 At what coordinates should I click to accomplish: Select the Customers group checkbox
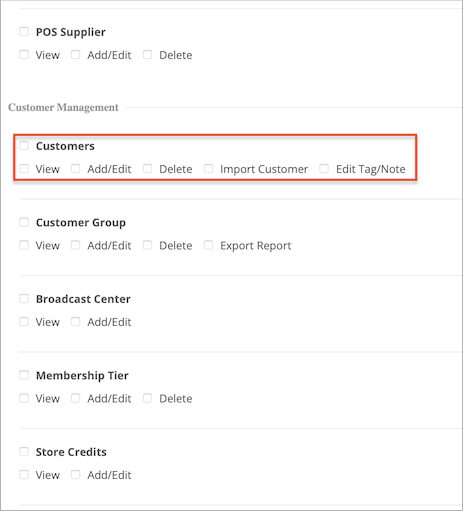coord(24,146)
